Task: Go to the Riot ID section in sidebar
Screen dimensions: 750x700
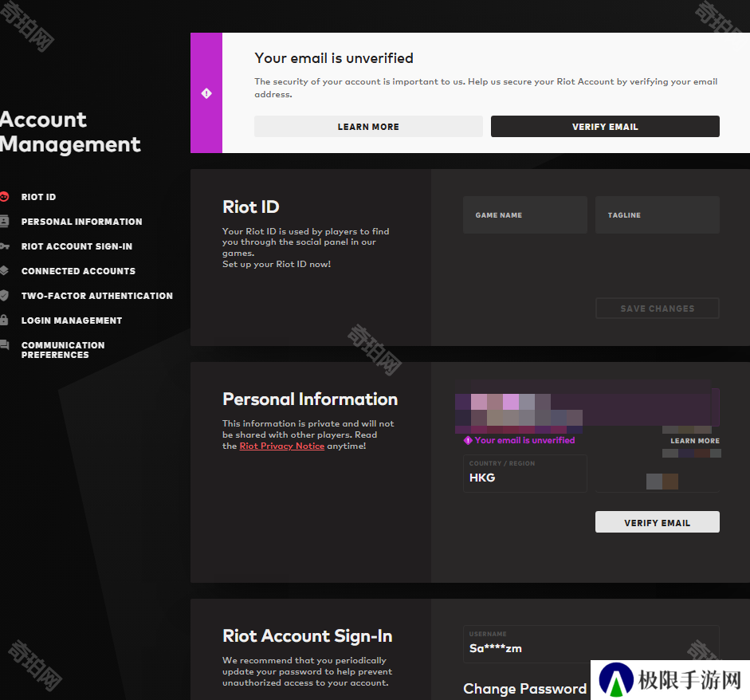Action: tap(38, 197)
